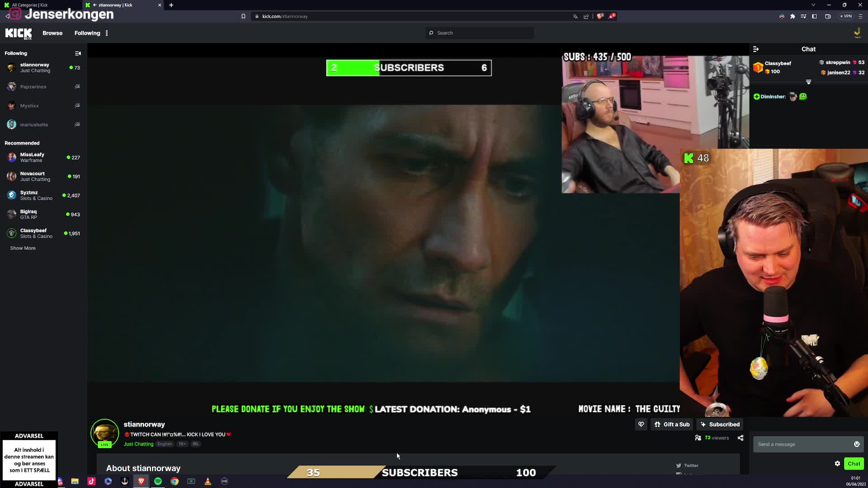This screenshot has width=868, height=488.
Task: Open the browser hamburger menu
Action: click(x=860, y=16)
